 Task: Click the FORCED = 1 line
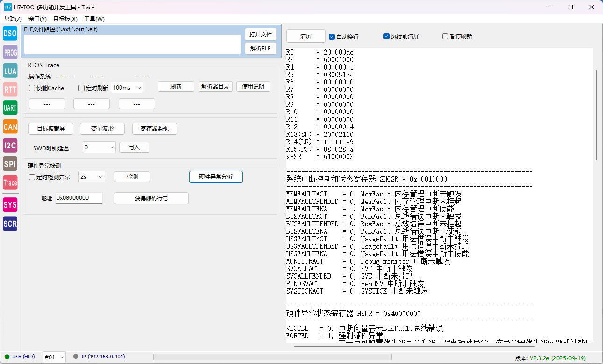click(335, 336)
